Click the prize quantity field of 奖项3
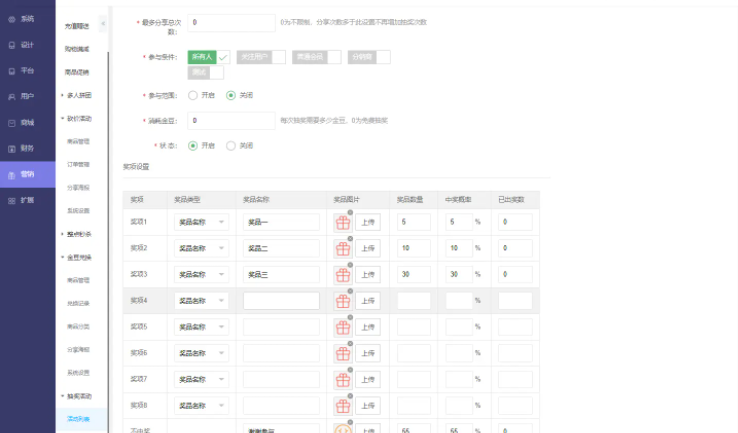Viewport: 738px width, 433px height. tap(414, 274)
